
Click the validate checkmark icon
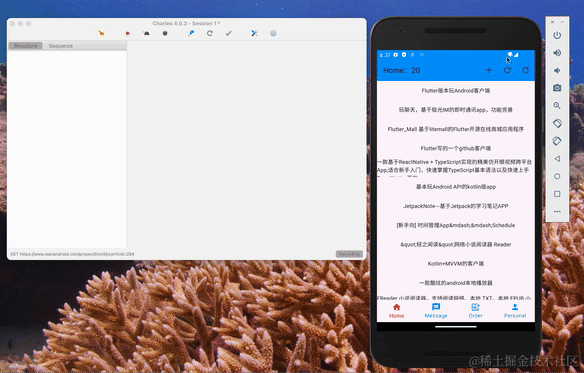(x=228, y=33)
